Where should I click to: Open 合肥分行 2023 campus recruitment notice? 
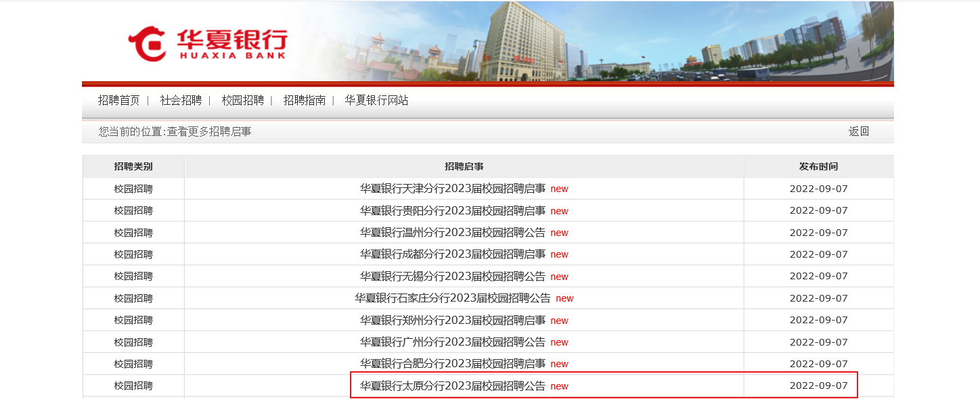tap(452, 364)
